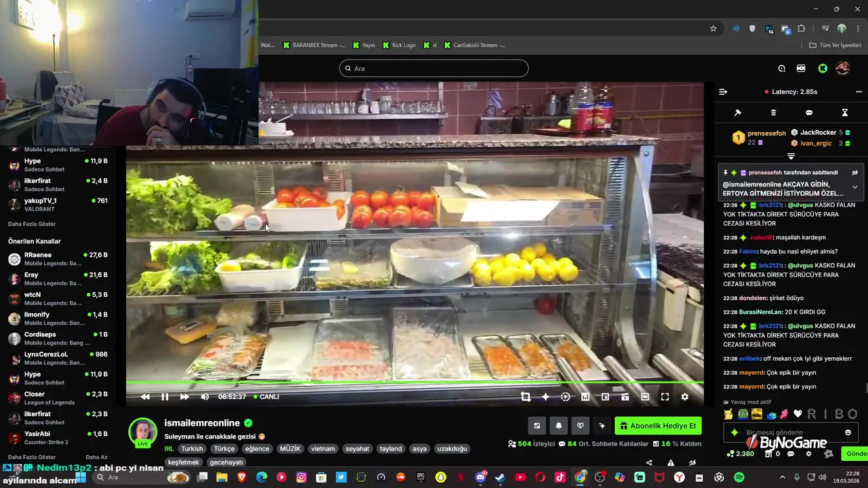Click the trash delete icon in chat toolbar

coord(774,113)
